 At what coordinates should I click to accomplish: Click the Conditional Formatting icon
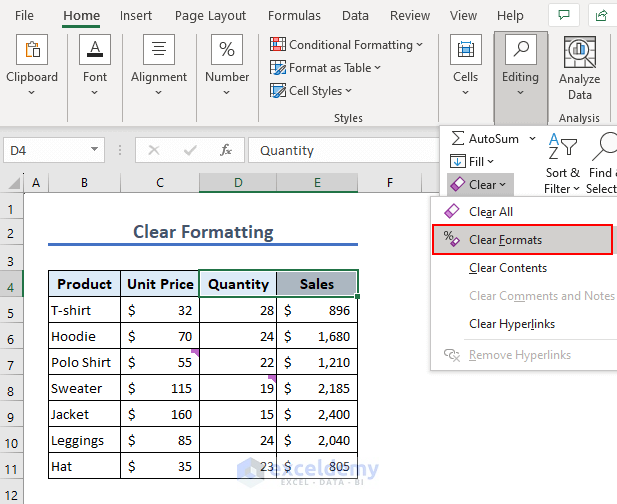pyautogui.click(x=278, y=44)
